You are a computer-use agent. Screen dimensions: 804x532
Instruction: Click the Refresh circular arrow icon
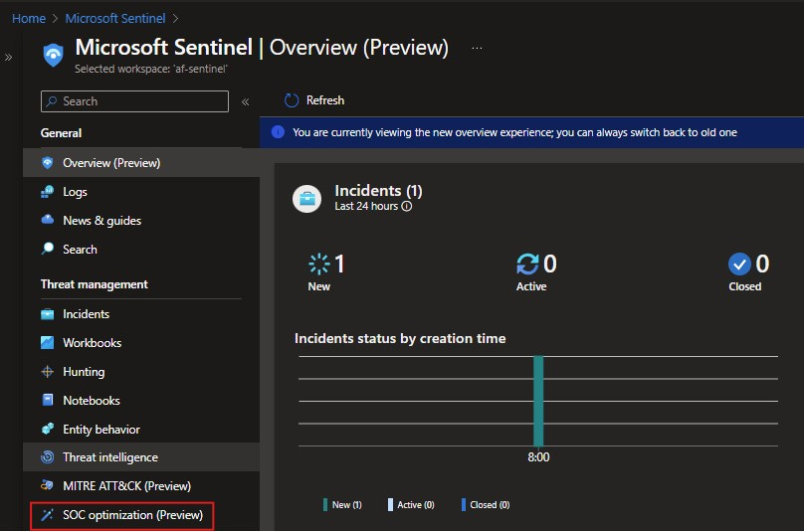292,100
